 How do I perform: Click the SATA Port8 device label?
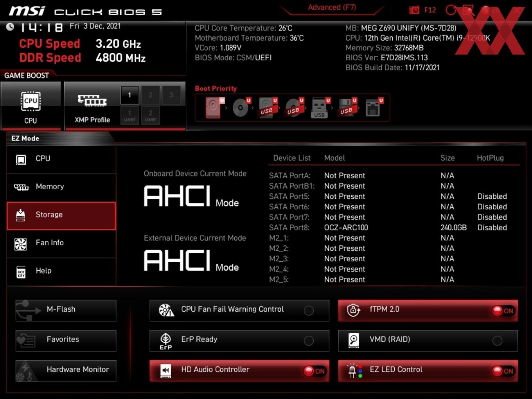point(289,228)
